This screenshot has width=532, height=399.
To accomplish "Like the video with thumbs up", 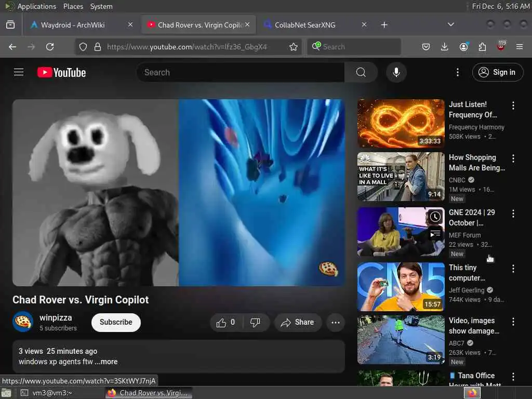I will (227, 322).
